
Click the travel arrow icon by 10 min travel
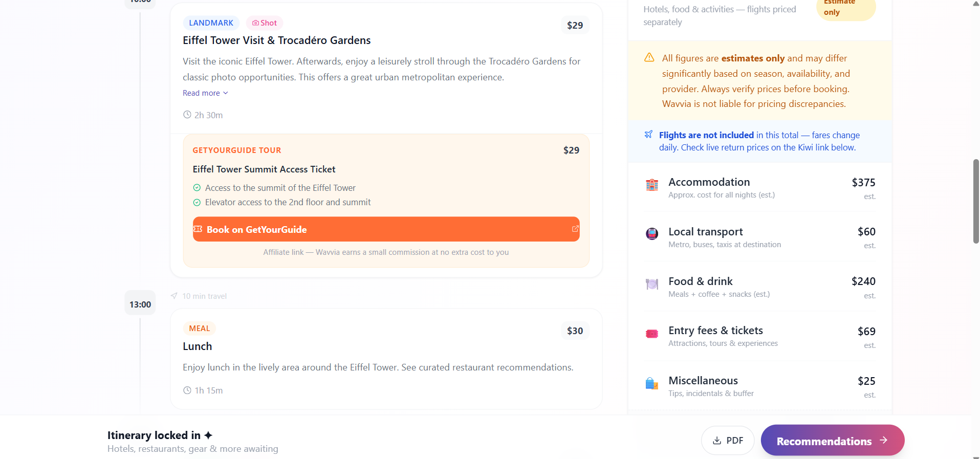coord(174,296)
